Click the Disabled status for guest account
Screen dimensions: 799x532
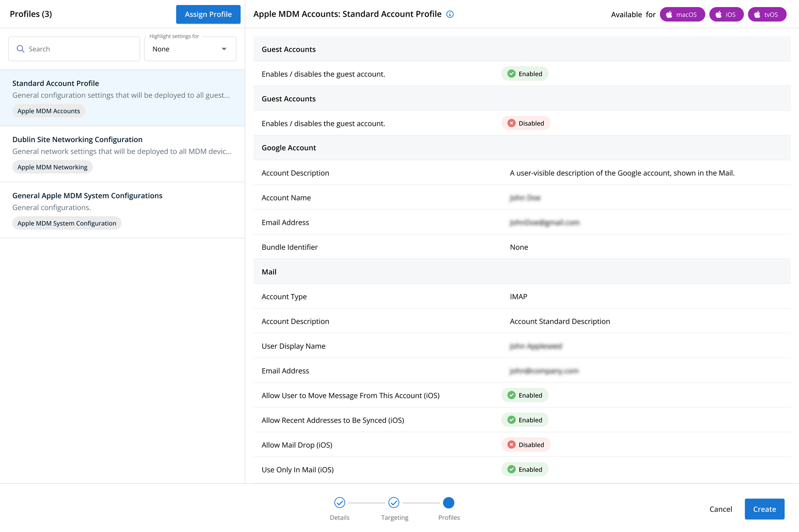[x=525, y=123]
